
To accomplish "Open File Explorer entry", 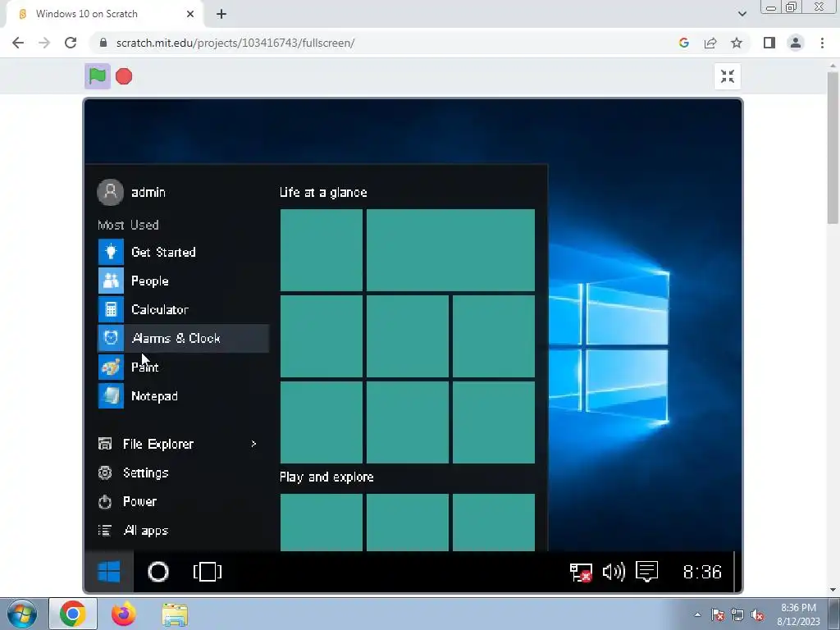I will point(146,444).
